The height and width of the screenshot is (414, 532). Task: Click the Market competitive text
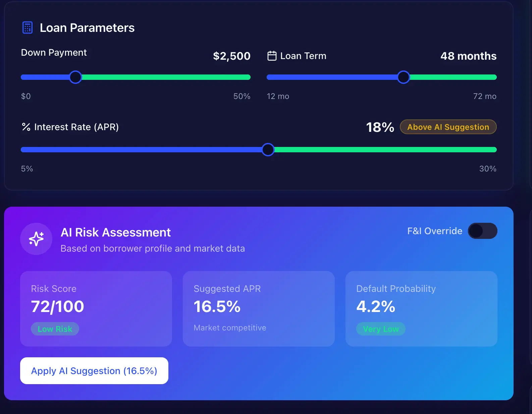[x=230, y=328]
